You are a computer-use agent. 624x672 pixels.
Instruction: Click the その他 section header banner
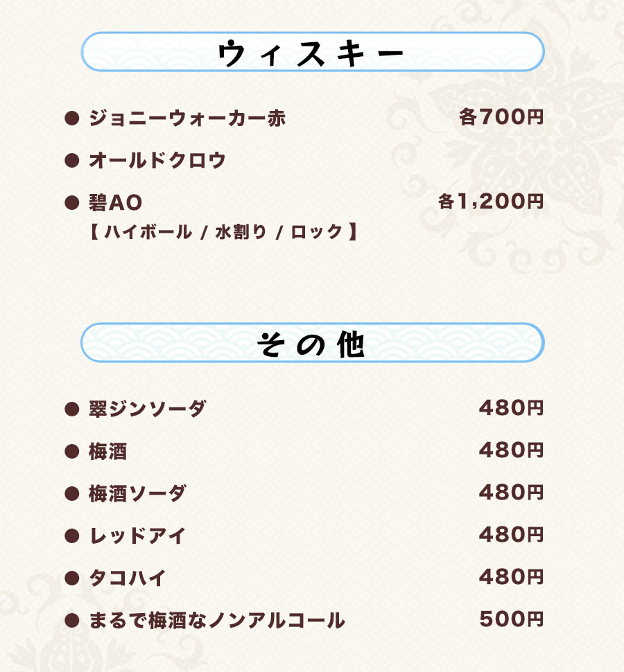click(312, 343)
